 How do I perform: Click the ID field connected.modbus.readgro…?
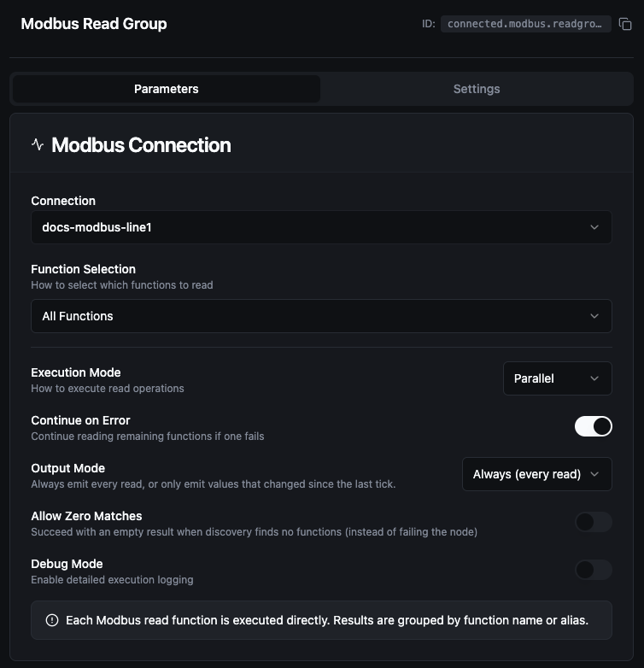[526, 24]
